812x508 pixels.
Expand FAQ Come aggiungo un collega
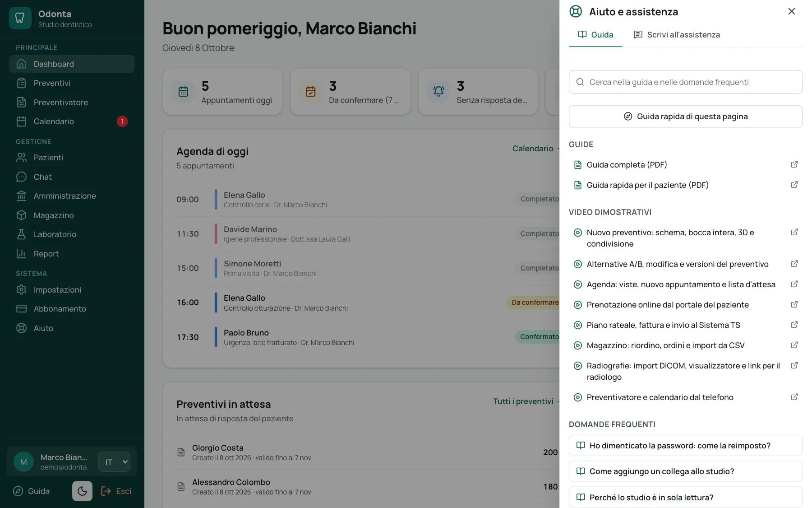686,471
